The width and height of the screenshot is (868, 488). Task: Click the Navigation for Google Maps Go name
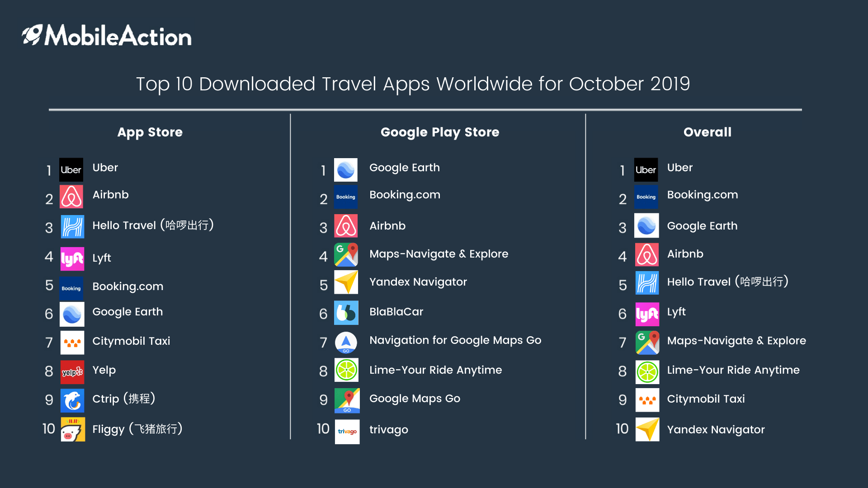(x=455, y=340)
